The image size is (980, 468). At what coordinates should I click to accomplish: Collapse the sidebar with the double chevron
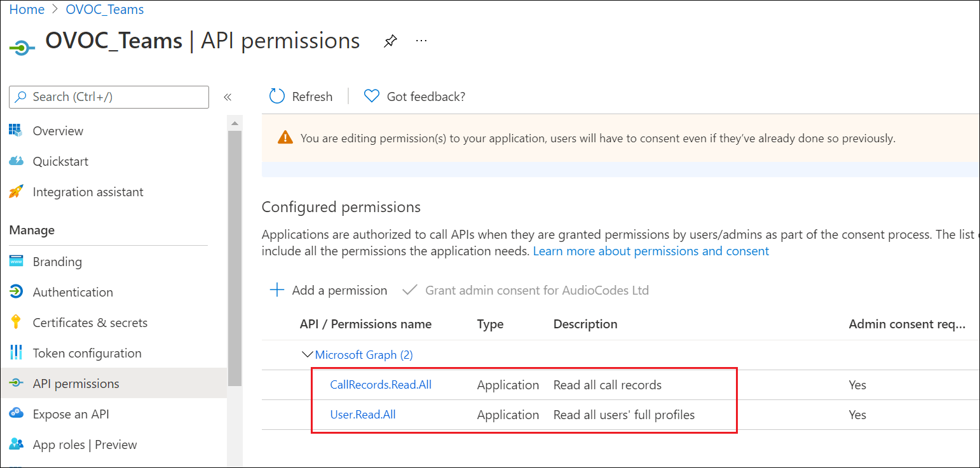pos(228,97)
